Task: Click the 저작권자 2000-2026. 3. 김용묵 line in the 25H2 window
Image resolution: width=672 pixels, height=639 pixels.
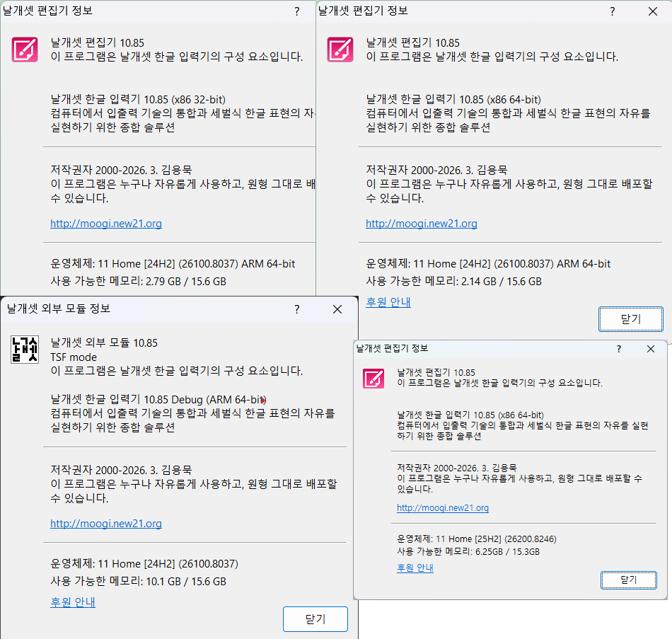Action: (457, 468)
